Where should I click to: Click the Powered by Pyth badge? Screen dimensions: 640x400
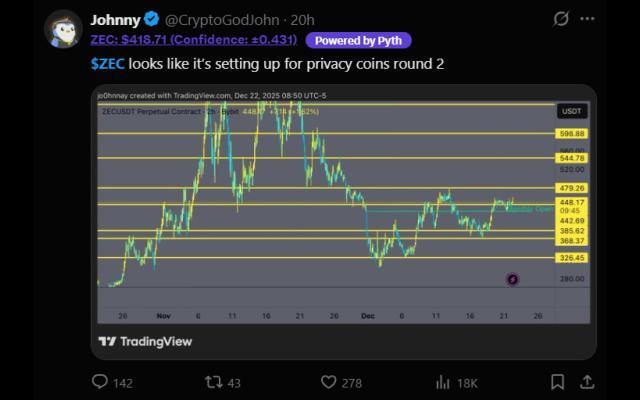coord(358,40)
